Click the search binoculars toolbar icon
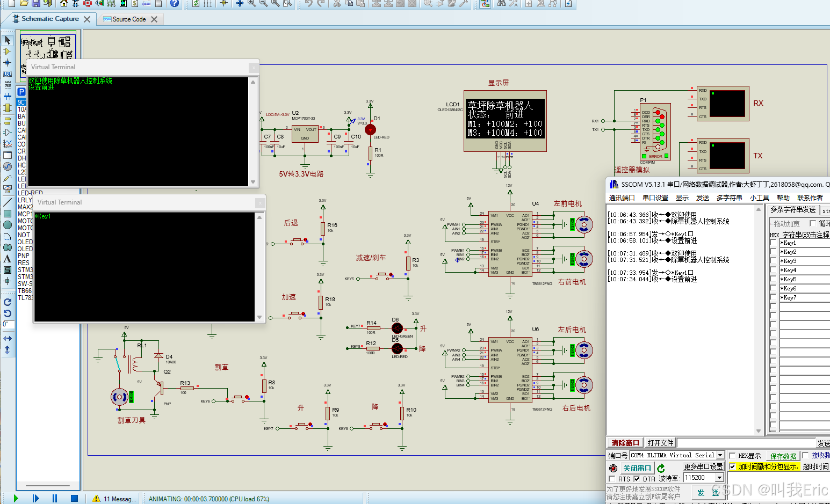 point(501,3)
